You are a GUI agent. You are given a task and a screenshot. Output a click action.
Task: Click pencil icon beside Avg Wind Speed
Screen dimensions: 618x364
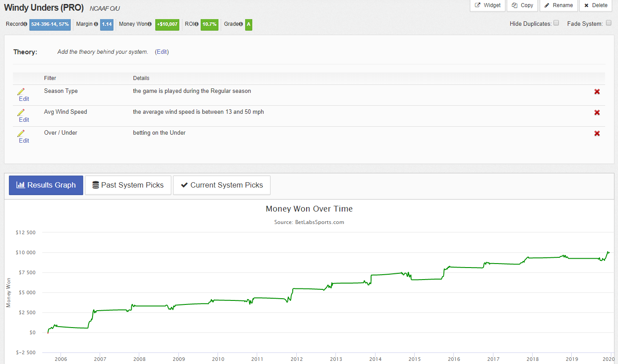21,112
